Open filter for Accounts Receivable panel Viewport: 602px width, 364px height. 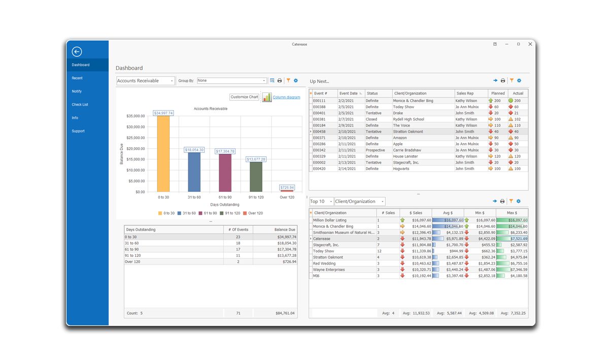tap(288, 81)
